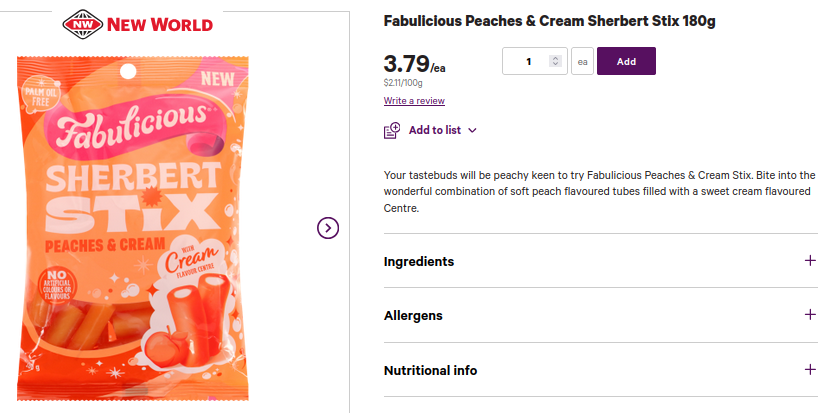Click the New World logo
The image size is (835, 413).
137,23
